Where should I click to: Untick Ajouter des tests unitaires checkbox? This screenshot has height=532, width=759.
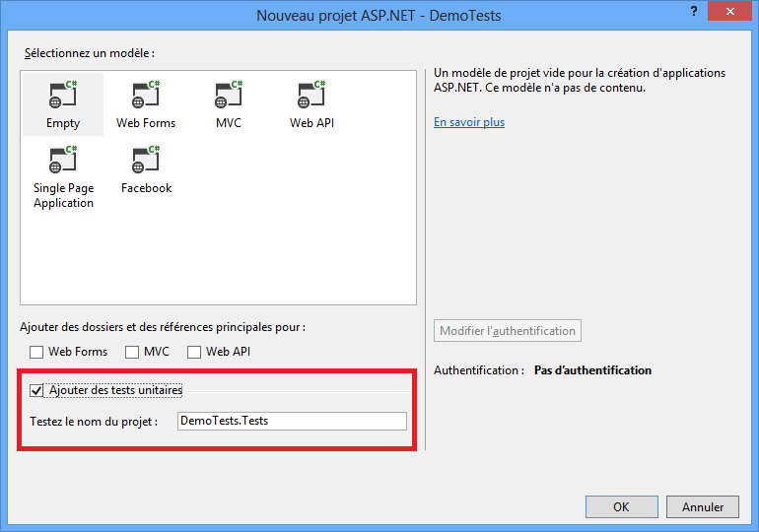(36, 390)
